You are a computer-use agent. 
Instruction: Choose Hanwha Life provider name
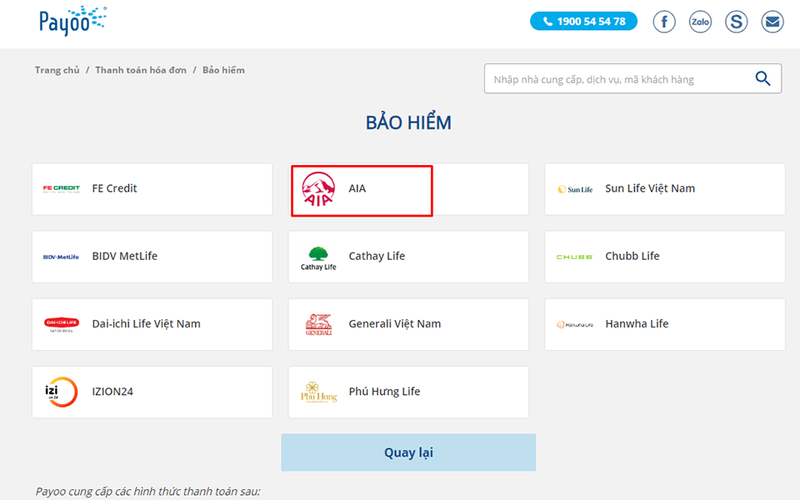pos(637,324)
